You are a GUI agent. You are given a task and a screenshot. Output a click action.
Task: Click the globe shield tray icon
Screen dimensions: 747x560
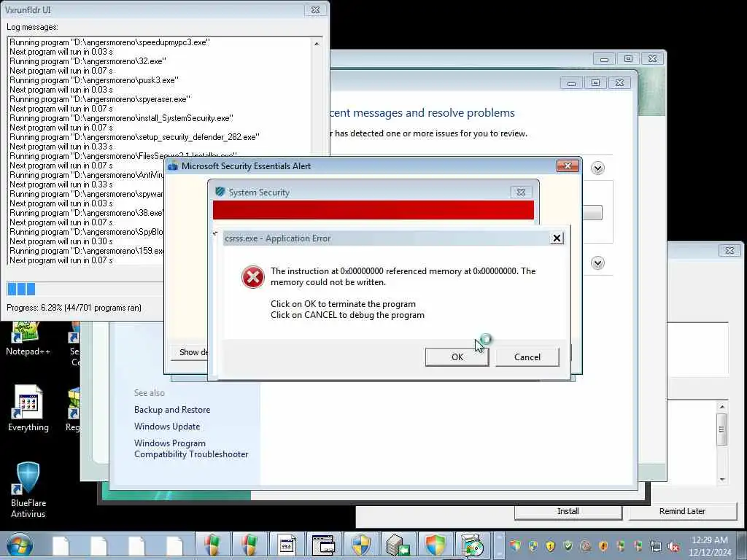coord(533,545)
